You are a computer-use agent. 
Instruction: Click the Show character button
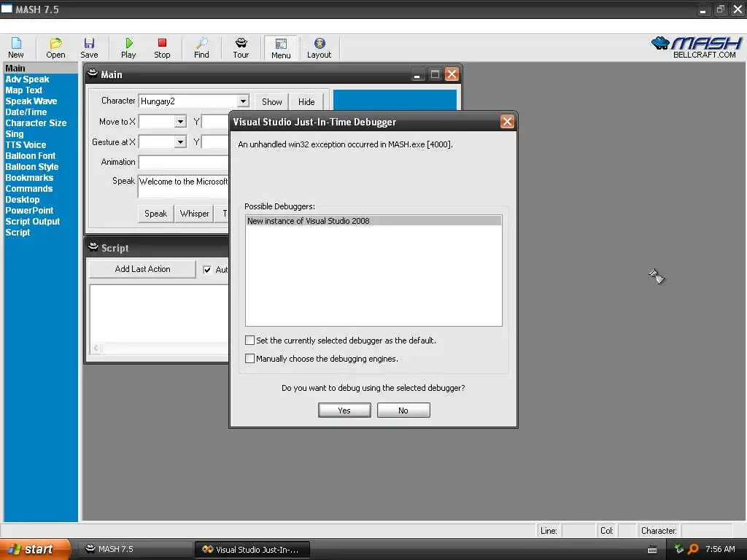point(271,102)
